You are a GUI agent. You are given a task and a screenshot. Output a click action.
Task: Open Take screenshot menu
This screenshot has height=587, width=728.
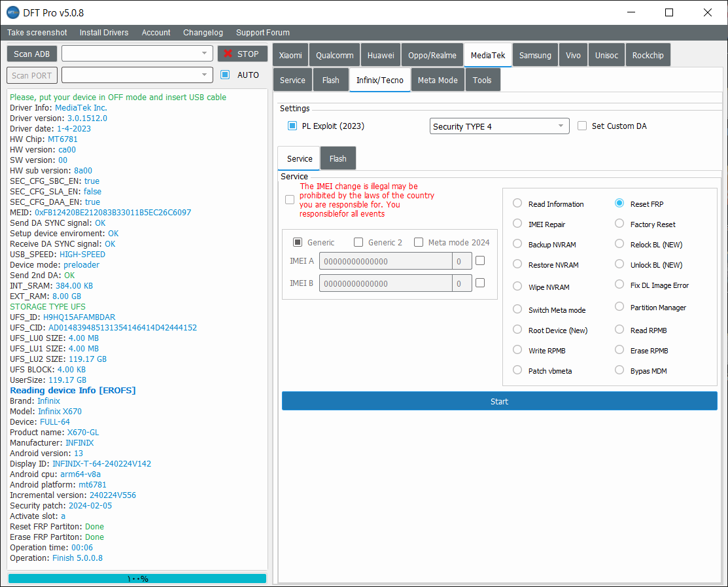pyautogui.click(x=37, y=33)
